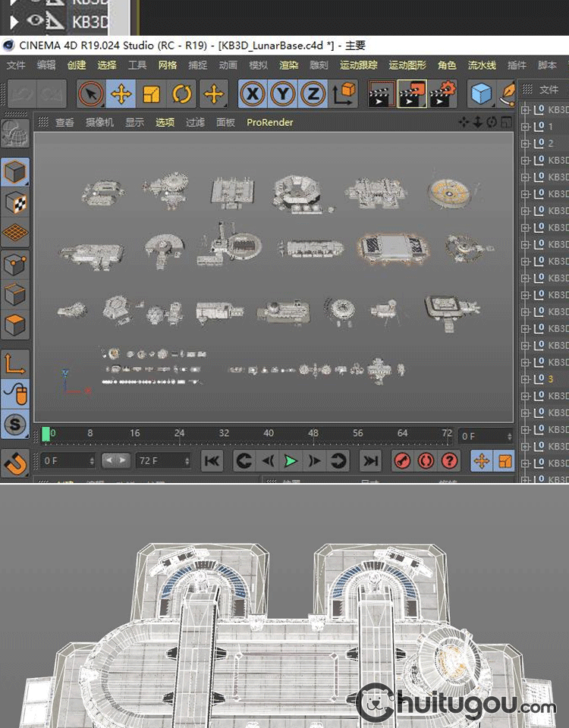Toggle position keyframe recording button

coord(482,461)
